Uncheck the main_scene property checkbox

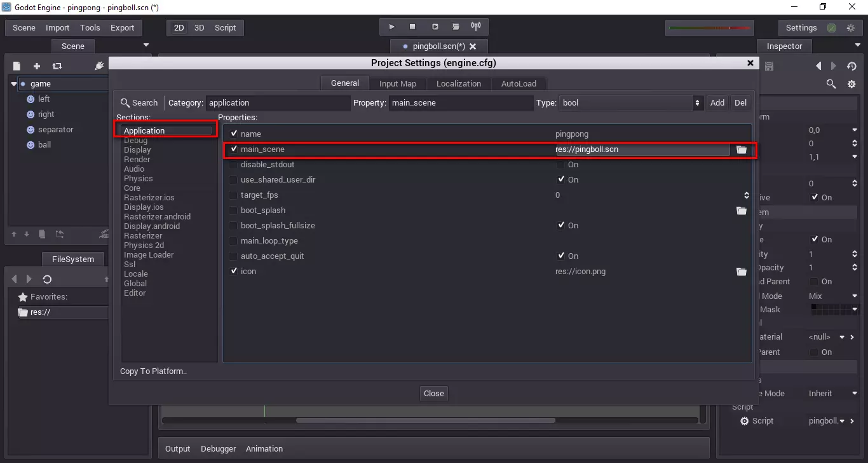pos(234,149)
